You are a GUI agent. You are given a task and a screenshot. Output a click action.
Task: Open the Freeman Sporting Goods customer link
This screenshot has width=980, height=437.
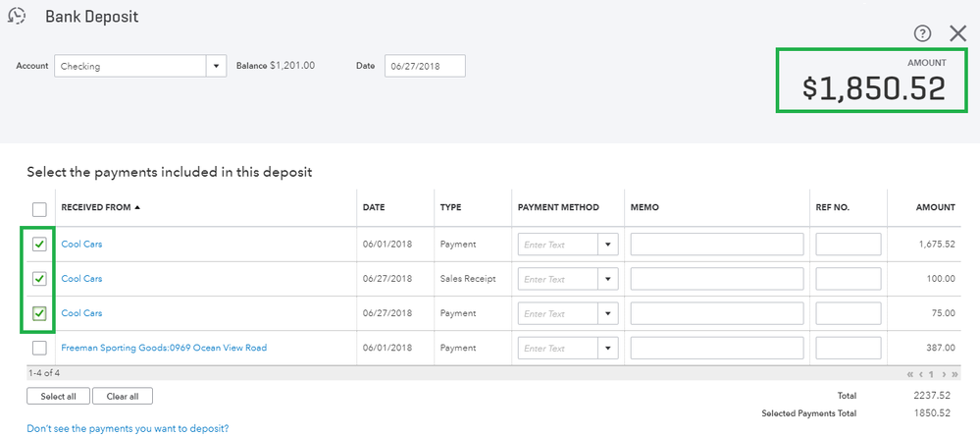pyautogui.click(x=164, y=348)
